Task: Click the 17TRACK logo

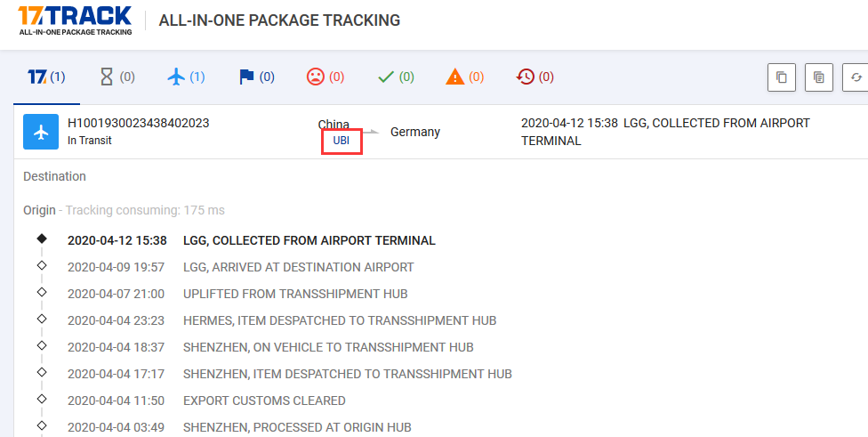Action: [x=76, y=21]
